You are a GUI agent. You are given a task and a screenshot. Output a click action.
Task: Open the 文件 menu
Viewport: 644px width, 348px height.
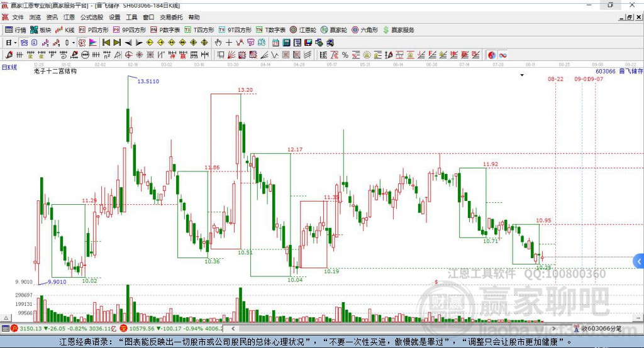point(18,17)
